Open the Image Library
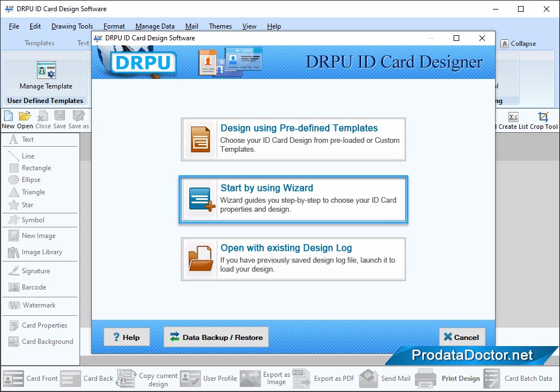This screenshot has width=560, height=392. click(35, 252)
